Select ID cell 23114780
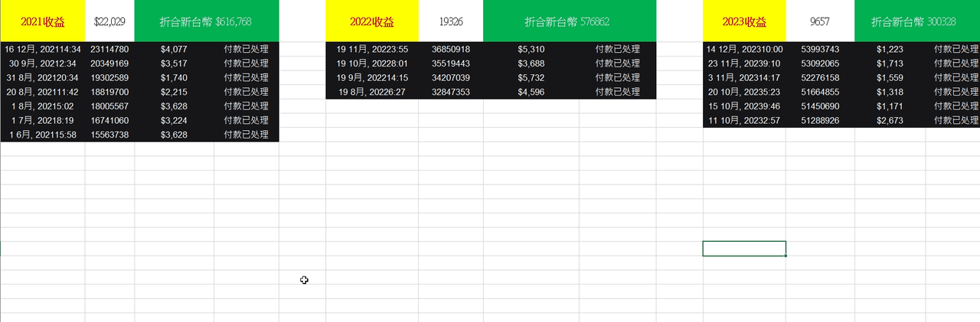Image resolution: width=980 pixels, height=322 pixels. point(109,49)
